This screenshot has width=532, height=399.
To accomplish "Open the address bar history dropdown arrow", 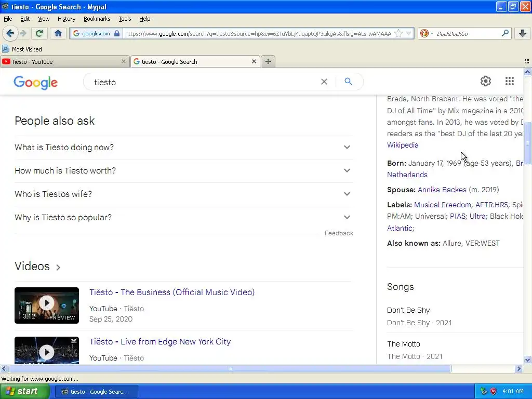I will pyautogui.click(x=409, y=33).
